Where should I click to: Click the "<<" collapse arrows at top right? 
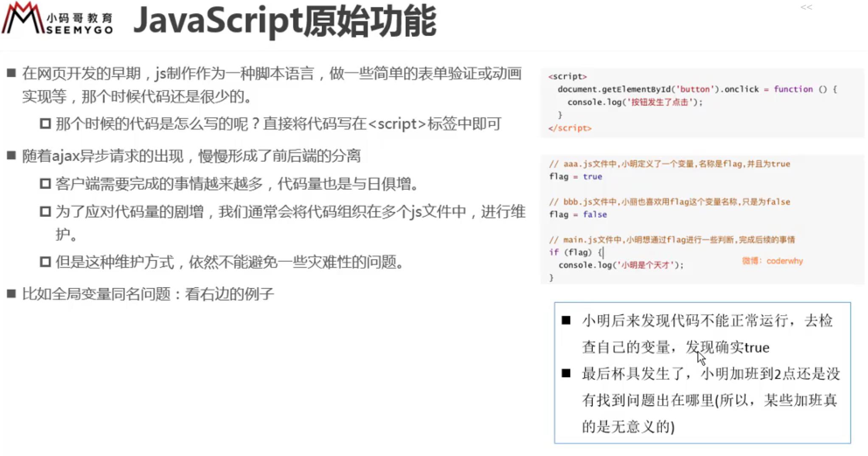(x=806, y=7)
